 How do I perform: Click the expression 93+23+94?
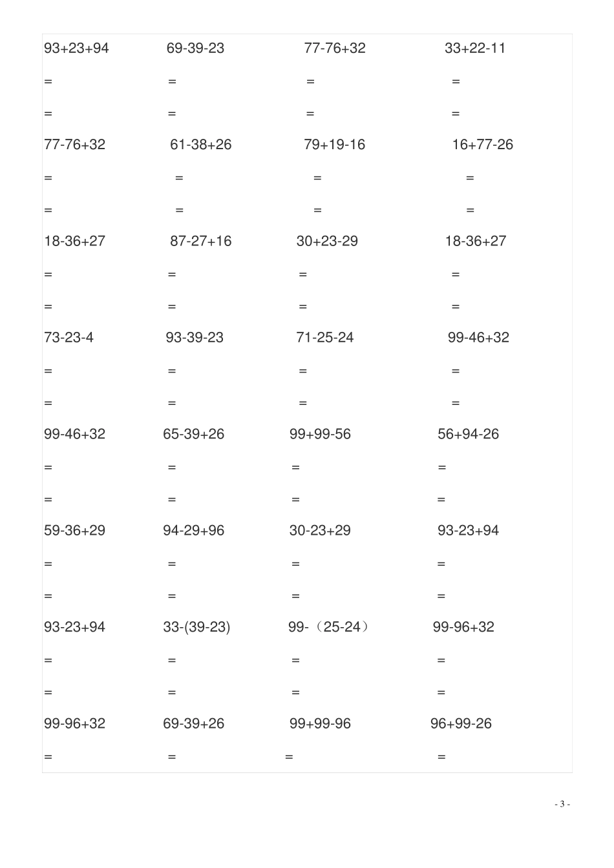[76, 48]
